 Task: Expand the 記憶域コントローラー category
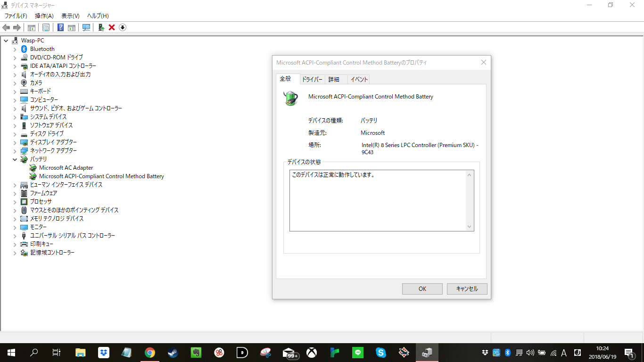(x=15, y=253)
